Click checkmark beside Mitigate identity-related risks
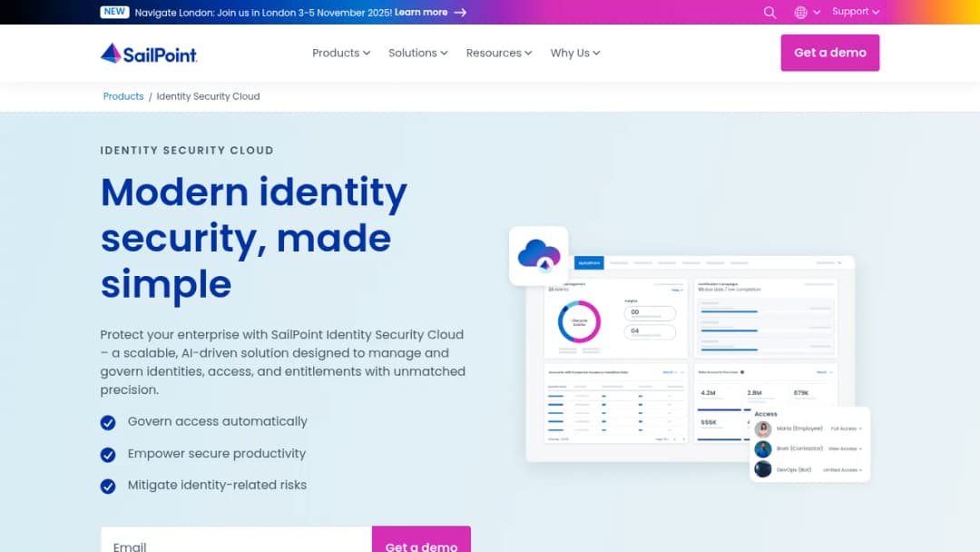Viewport: 980px width, 552px height. 108,486
